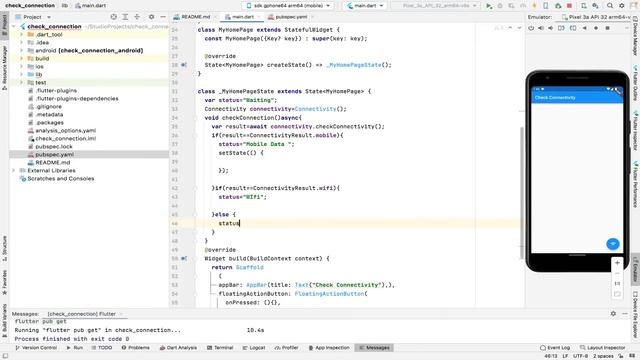The image size is (640, 360).
Task: Rotate emulator right
Action: tap(573, 28)
